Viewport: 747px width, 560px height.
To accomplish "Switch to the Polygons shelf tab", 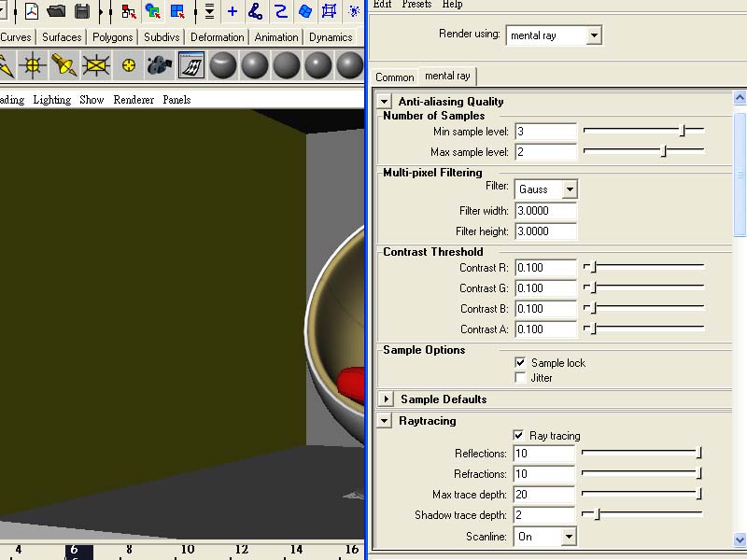I will [112, 37].
